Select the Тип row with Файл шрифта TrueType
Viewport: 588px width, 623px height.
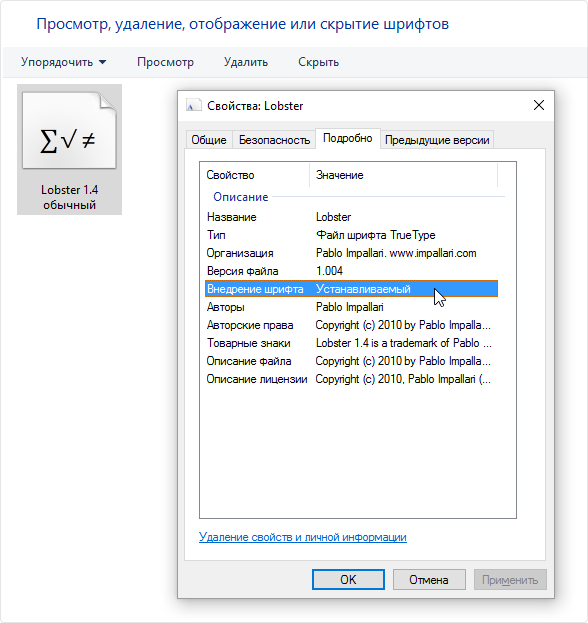point(351,235)
